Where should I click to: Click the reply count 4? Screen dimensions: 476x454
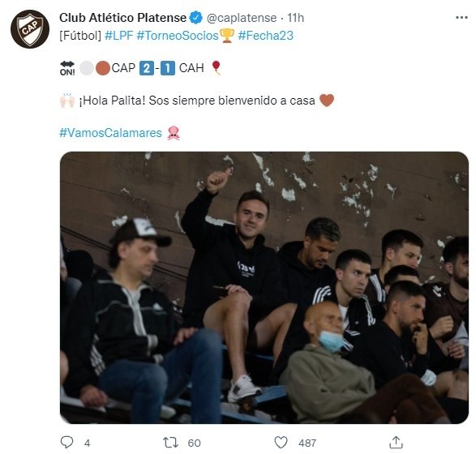pos(87,443)
